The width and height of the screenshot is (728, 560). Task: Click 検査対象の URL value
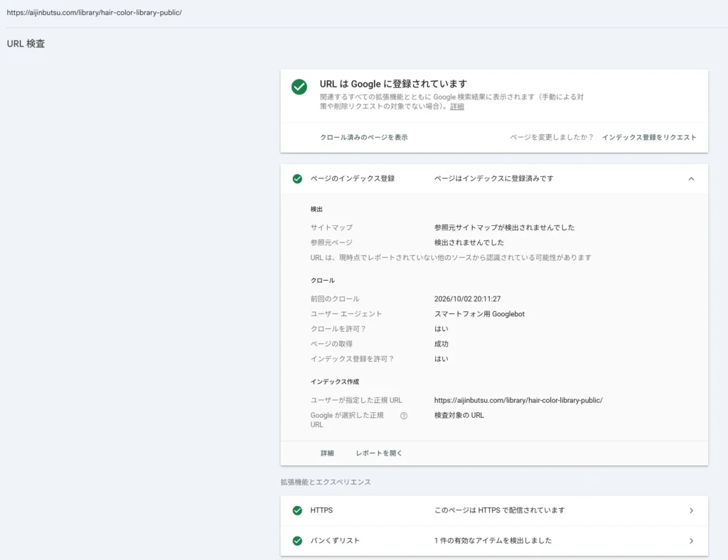[x=459, y=416]
